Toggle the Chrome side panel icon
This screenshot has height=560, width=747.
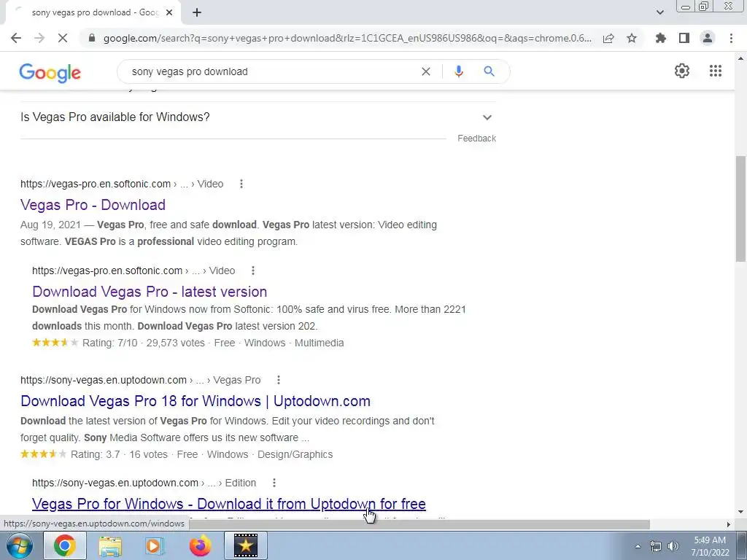coord(684,38)
